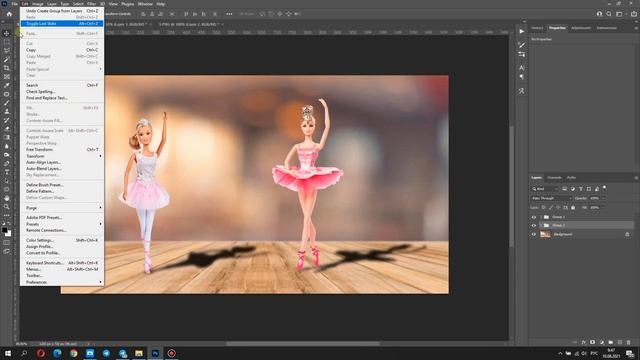Click the Background layer thumbnail
The image size is (640, 360).
545,234
